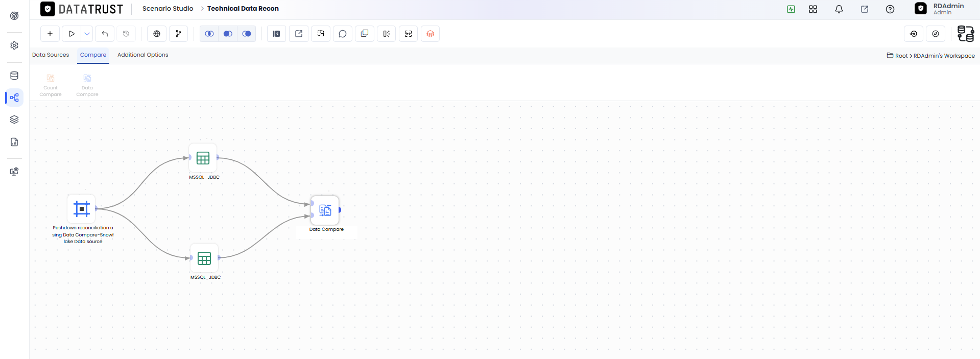Click the Data Compare ribbon button
Screen dimensions: 980x359
[87, 85]
